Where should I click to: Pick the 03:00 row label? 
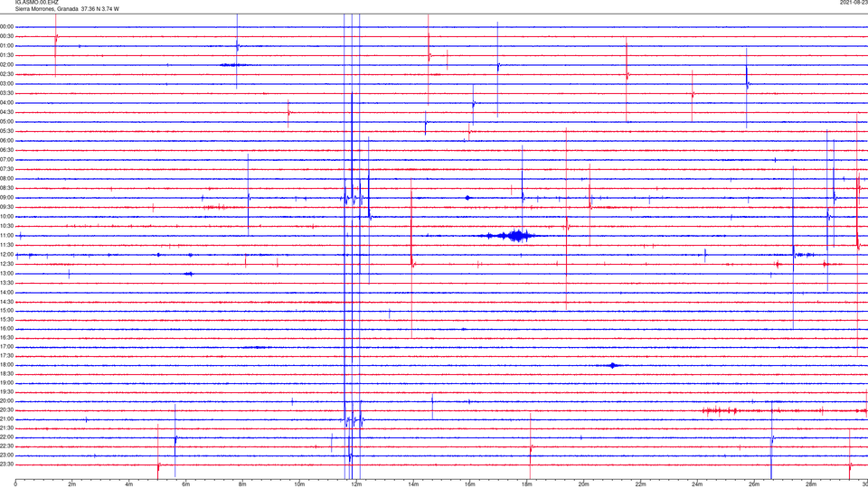7,83
